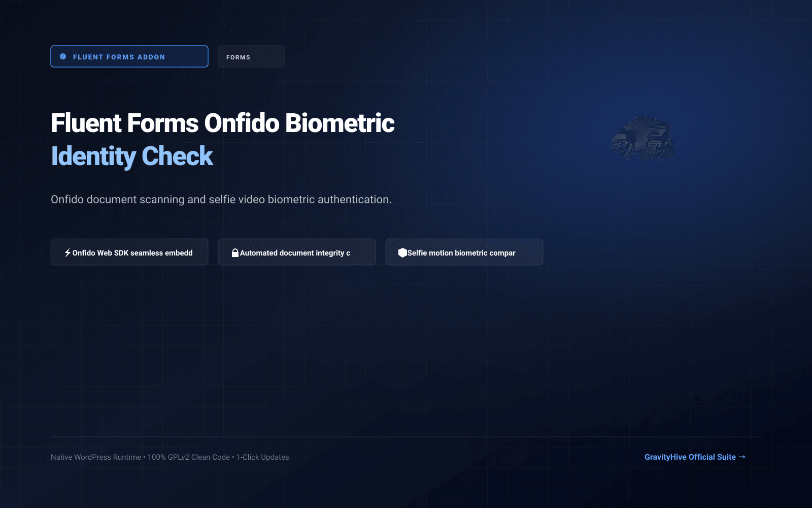Image resolution: width=812 pixels, height=508 pixels.
Task: Click the padlock icon for Automated document integrity
Action: point(235,252)
